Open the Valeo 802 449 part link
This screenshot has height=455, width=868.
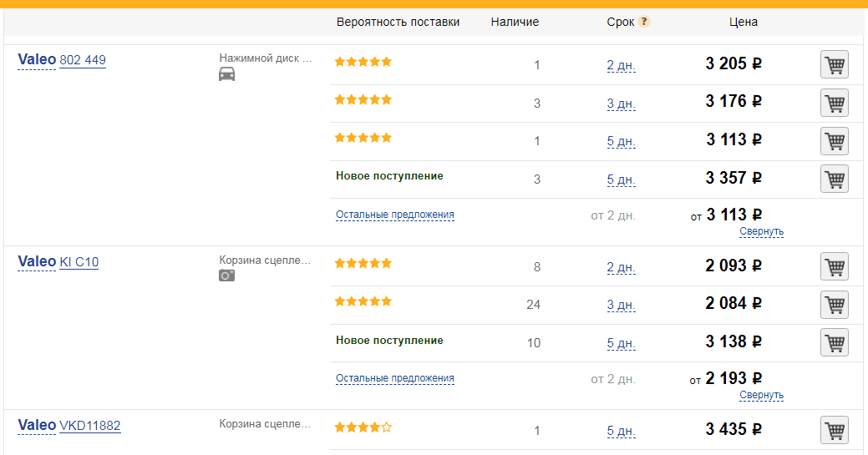coord(83,60)
